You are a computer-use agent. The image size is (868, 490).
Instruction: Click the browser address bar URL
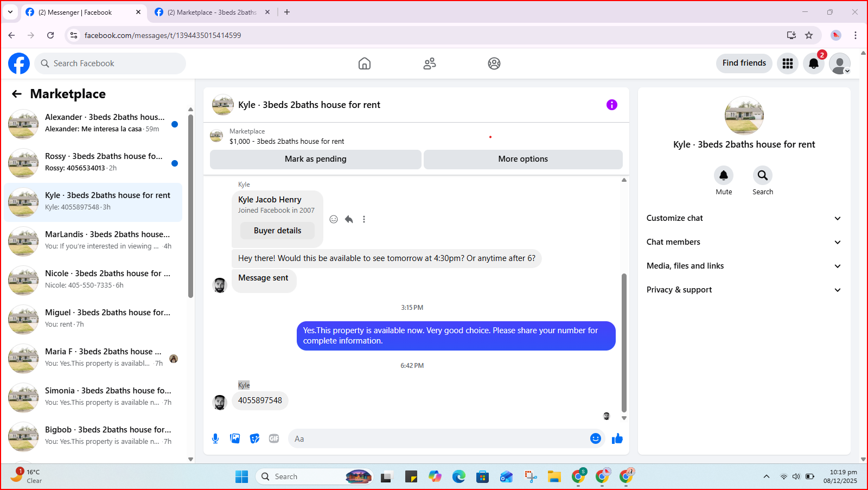coord(163,35)
